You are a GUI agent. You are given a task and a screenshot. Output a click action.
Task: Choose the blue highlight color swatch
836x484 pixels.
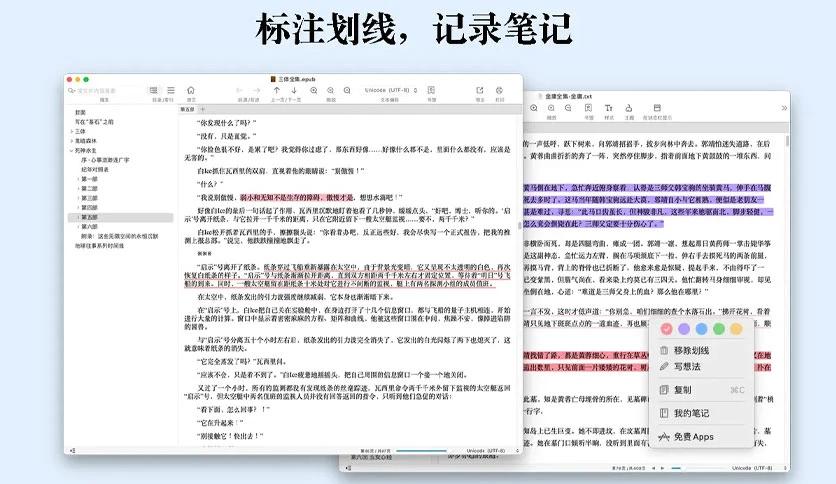[x=702, y=329]
